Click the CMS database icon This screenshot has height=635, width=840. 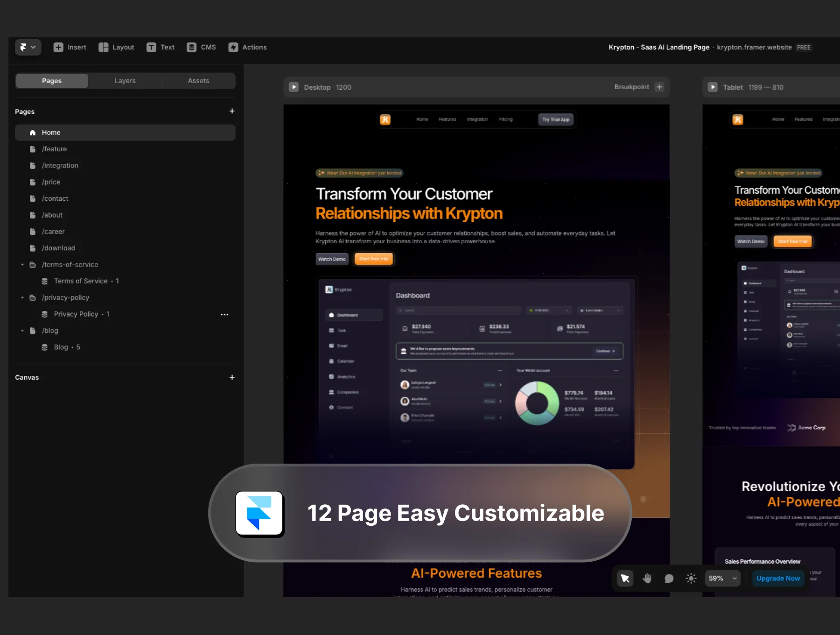pyautogui.click(x=191, y=47)
